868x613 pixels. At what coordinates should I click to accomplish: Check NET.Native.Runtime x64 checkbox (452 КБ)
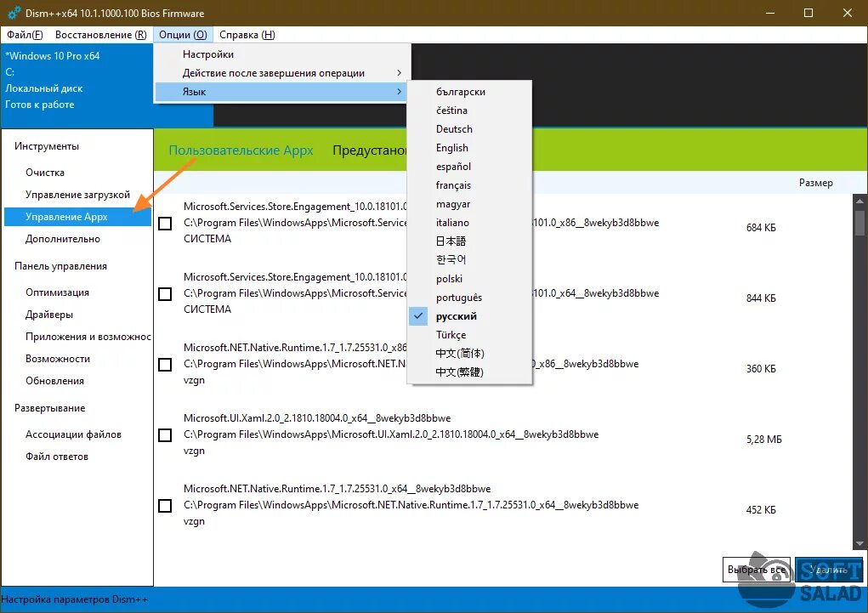165,506
